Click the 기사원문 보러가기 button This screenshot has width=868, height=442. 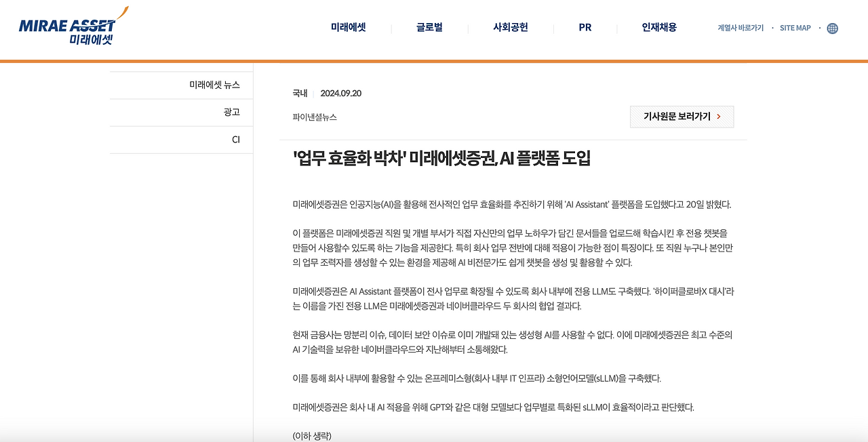pos(682,116)
